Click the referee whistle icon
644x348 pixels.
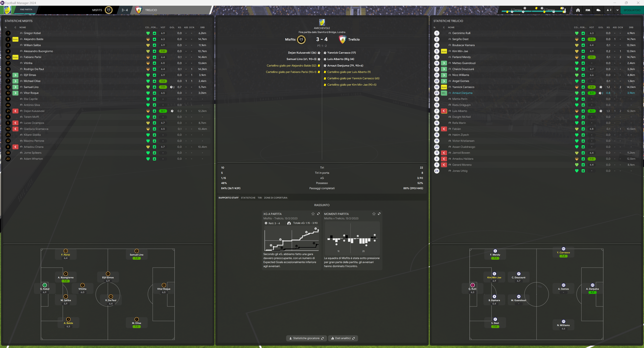coord(598,10)
